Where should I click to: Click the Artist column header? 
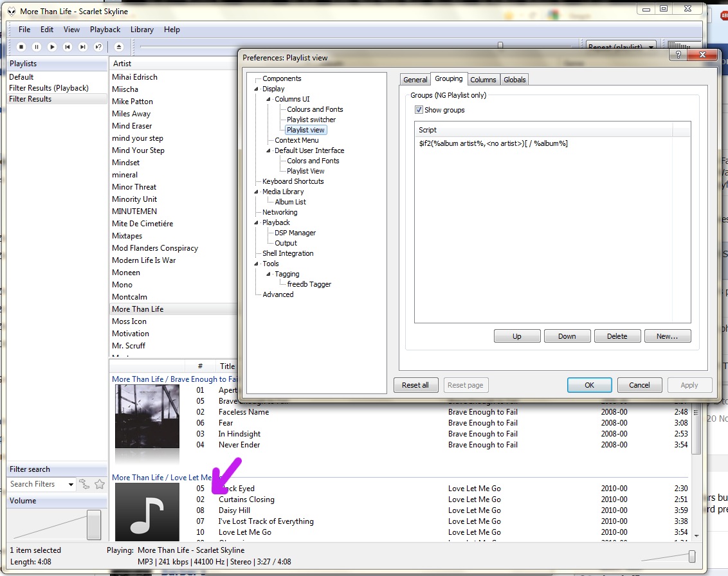173,64
